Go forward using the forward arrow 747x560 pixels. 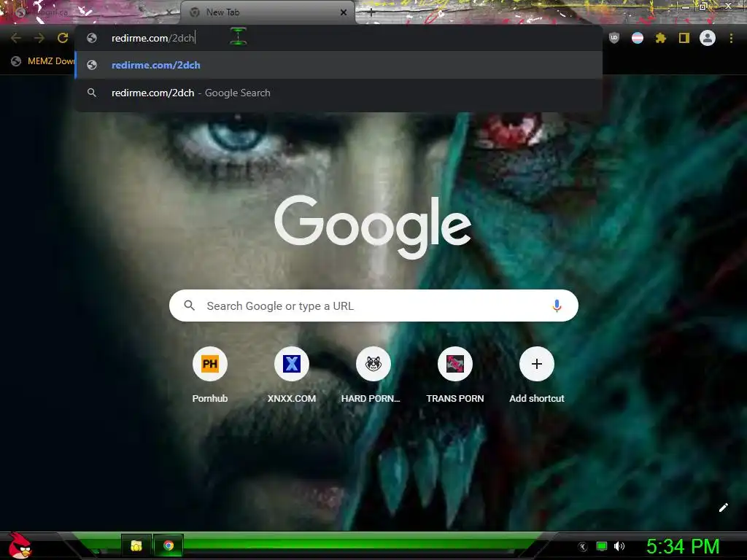pyautogui.click(x=39, y=38)
